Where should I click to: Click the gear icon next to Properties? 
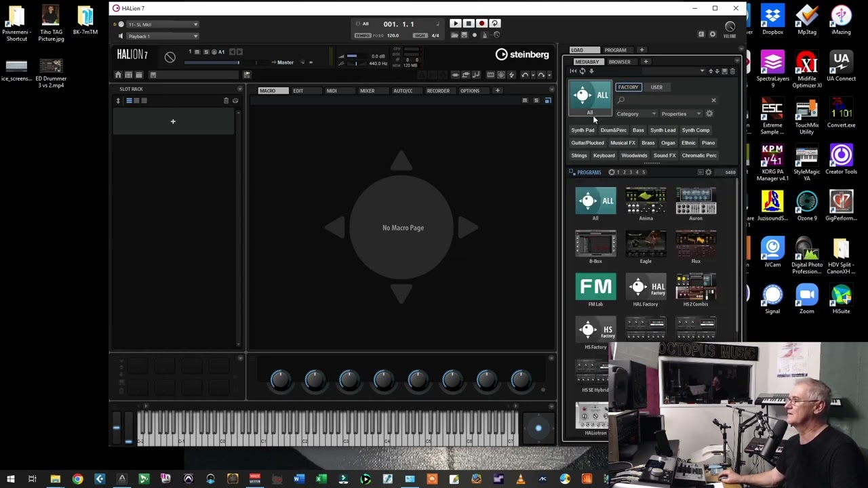click(709, 114)
